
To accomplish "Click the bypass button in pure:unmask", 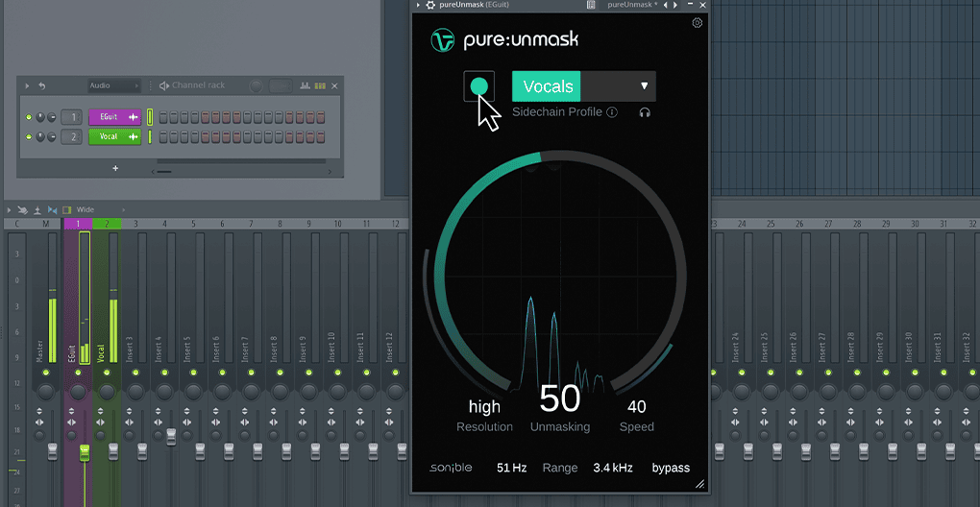I will coord(671,468).
